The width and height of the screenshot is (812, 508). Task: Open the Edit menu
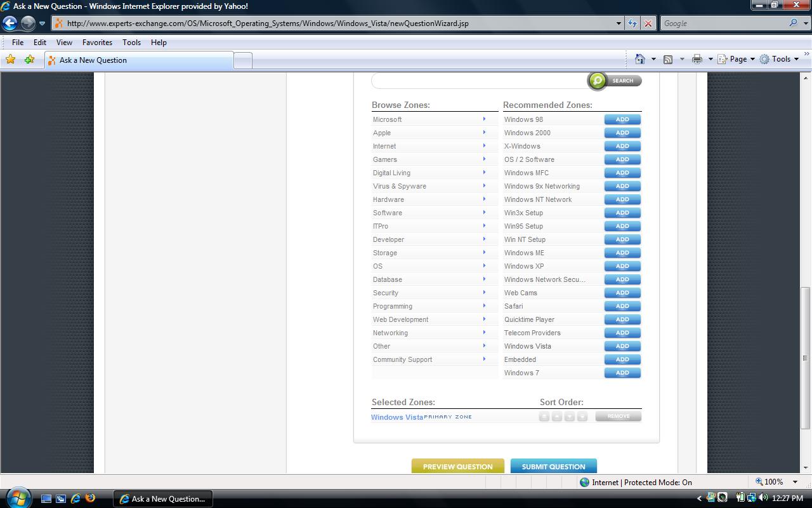coord(40,43)
